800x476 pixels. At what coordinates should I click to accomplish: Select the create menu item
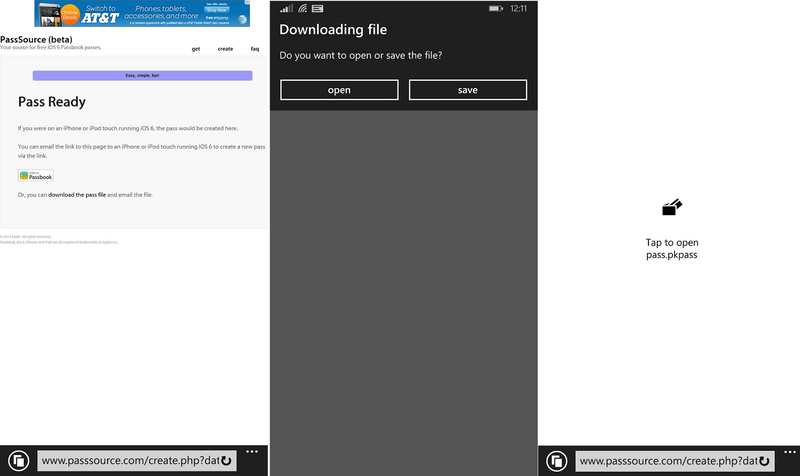click(225, 48)
